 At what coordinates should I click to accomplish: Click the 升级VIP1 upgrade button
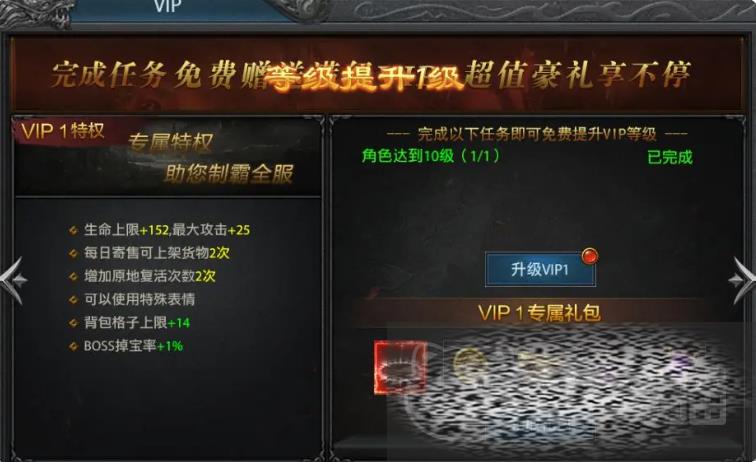[540, 269]
